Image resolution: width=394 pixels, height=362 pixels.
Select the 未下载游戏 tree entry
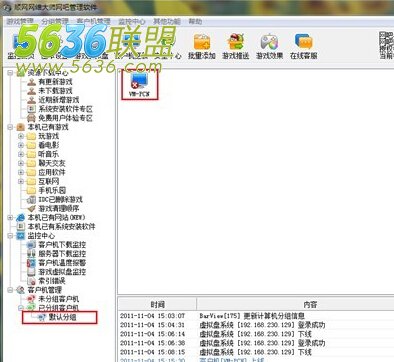click(x=55, y=91)
